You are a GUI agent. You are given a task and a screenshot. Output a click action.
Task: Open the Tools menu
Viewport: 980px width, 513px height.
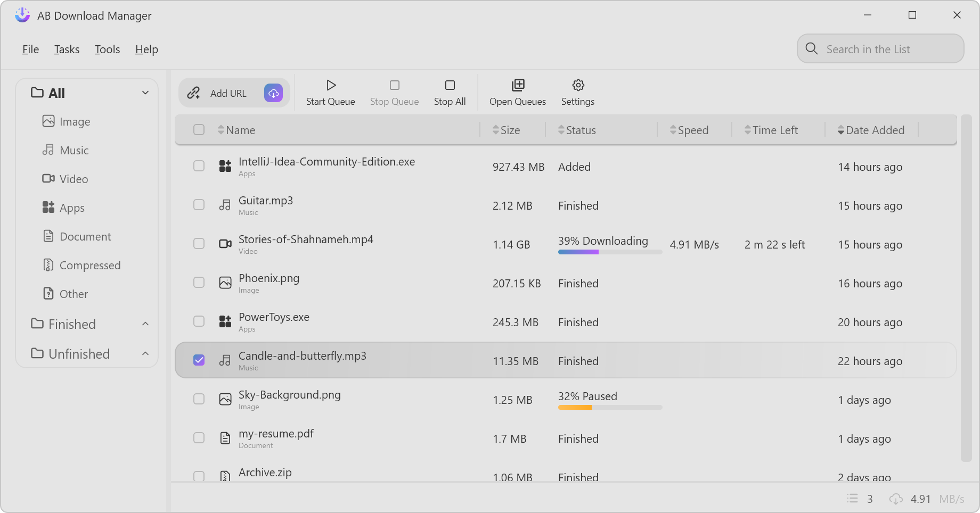point(107,49)
